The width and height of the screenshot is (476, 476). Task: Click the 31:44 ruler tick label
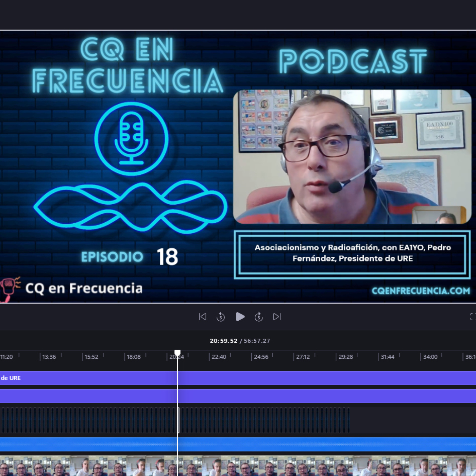point(388,357)
